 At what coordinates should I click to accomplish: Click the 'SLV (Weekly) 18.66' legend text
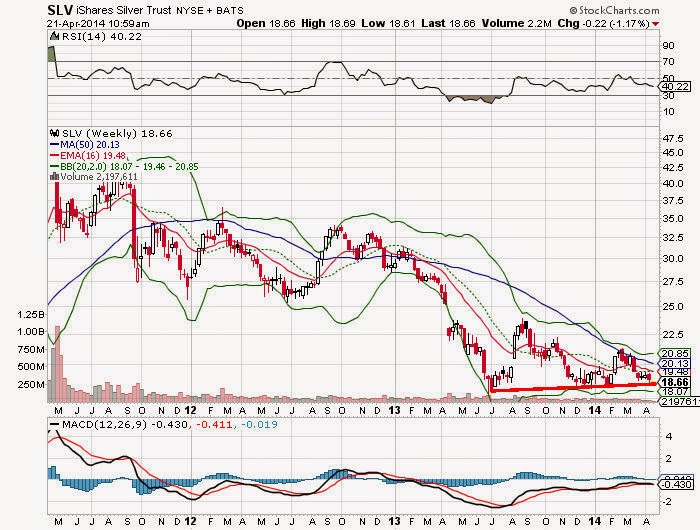(x=117, y=134)
